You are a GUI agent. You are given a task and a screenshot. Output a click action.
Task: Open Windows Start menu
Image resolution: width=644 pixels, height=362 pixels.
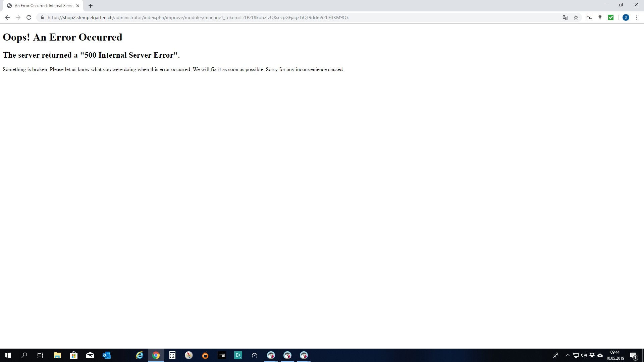click(x=8, y=355)
